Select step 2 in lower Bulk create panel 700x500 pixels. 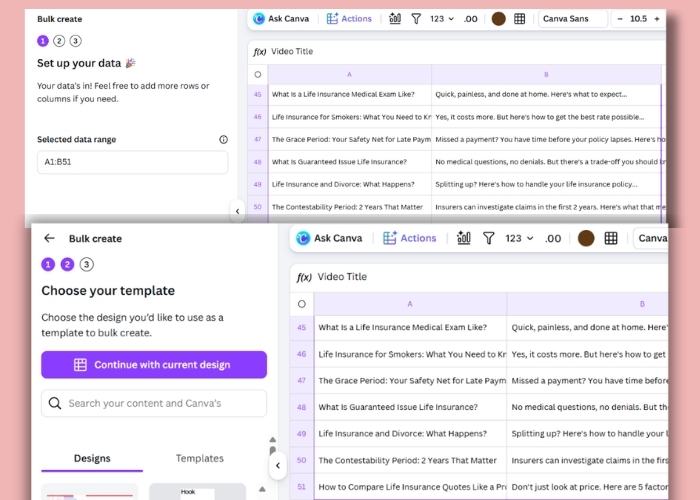(x=67, y=264)
